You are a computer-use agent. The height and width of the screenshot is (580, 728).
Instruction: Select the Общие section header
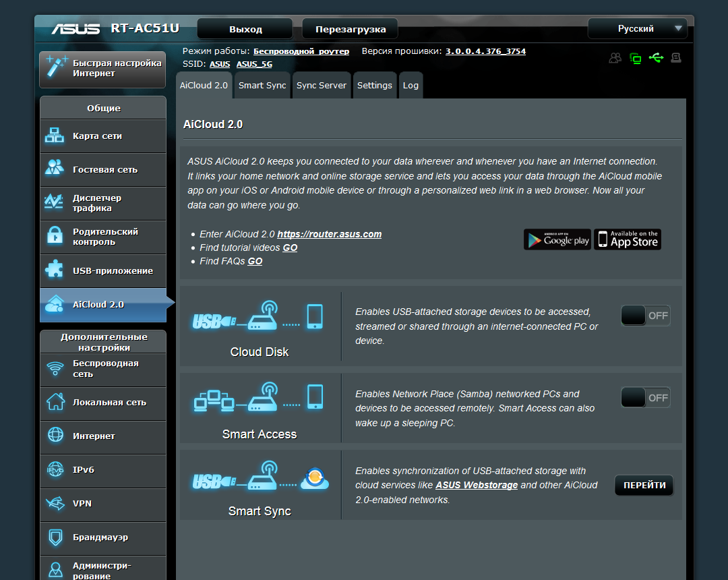(x=103, y=108)
